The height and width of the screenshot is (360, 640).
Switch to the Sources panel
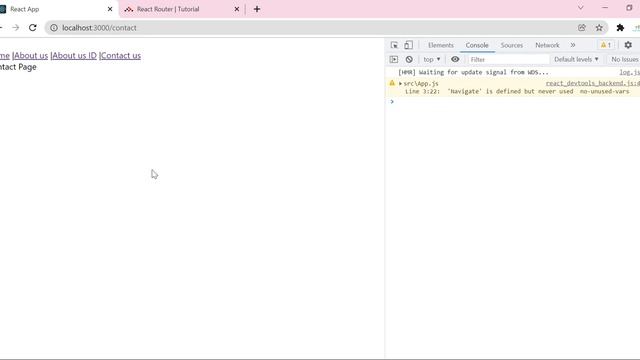(512, 45)
